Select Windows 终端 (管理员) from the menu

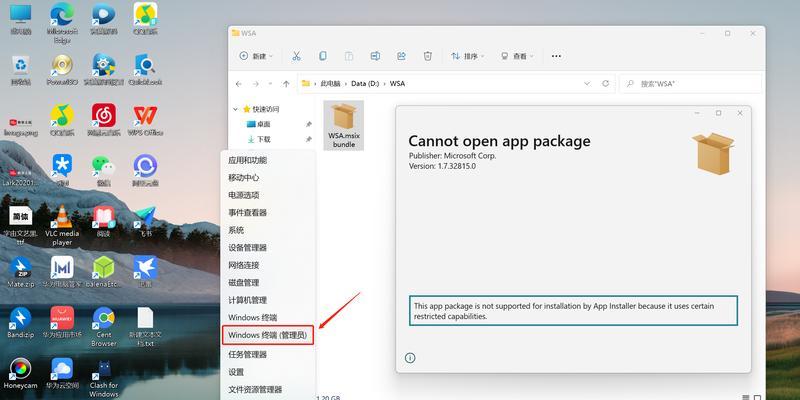point(268,335)
